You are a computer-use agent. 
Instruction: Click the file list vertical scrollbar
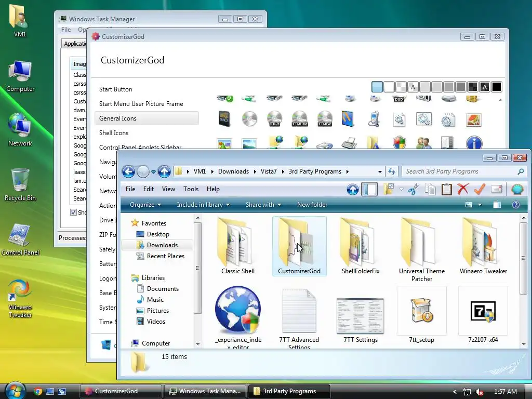coord(524,258)
